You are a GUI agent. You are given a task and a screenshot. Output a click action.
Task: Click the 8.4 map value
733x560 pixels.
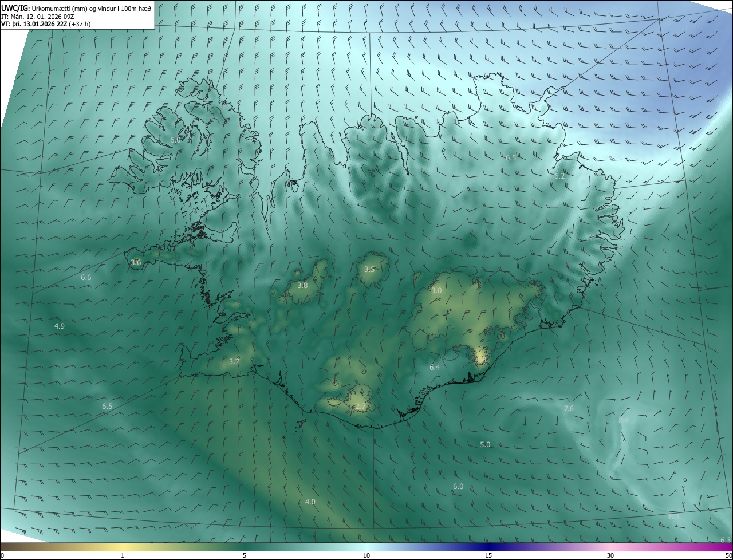pos(624,420)
